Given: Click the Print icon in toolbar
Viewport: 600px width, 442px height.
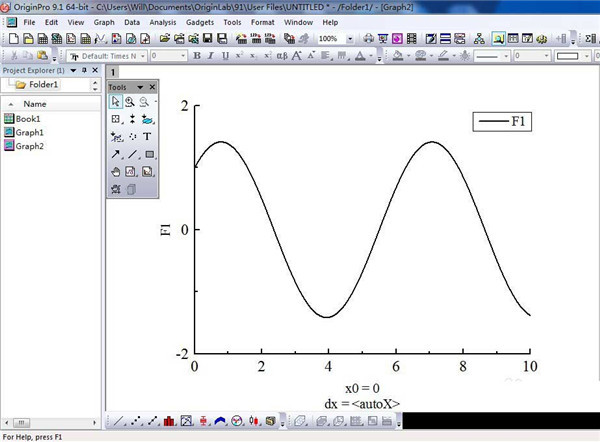Looking at the screenshot, I should [368, 38].
